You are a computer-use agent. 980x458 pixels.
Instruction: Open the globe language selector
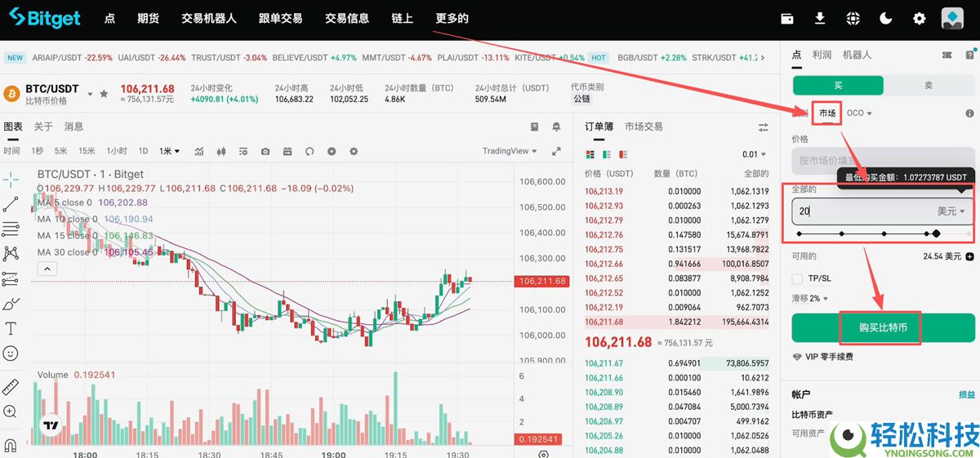pyautogui.click(x=853, y=18)
